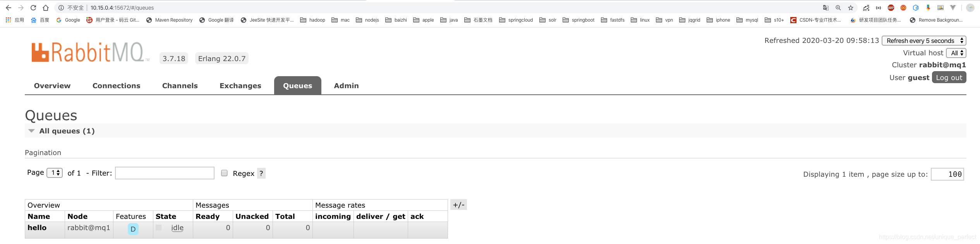The height and width of the screenshot is (244, 980).
Task: Go to browser home icon
Action: tap(46, 8)
